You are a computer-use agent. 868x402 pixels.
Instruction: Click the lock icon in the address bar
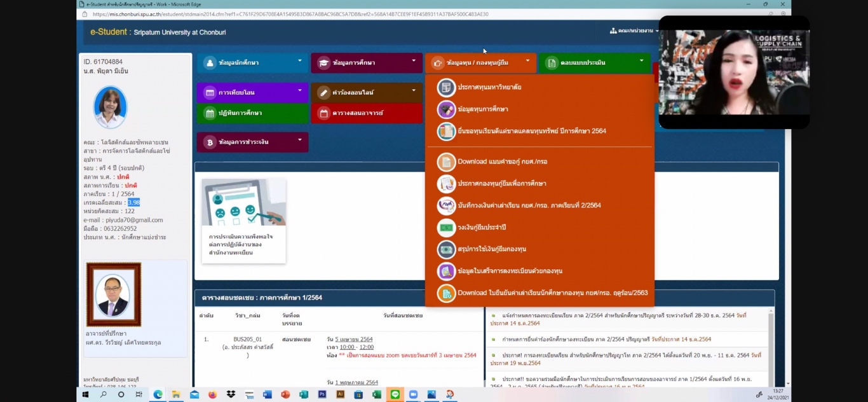pos(85,14)
